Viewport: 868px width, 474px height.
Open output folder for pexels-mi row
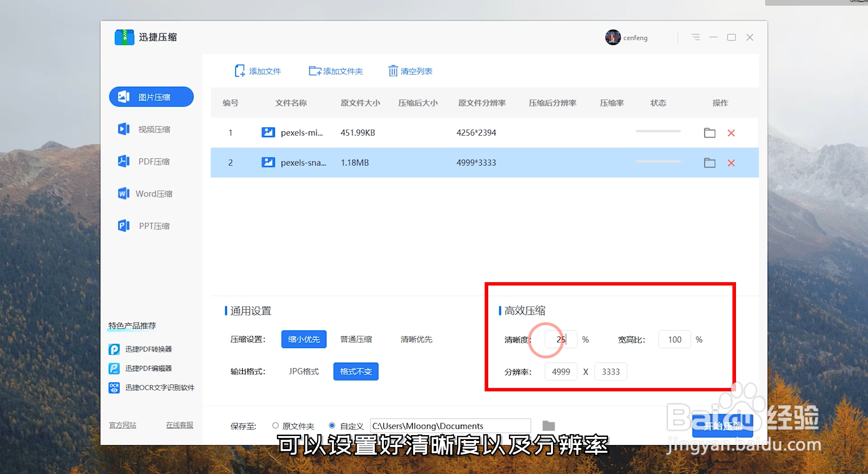coord(709,133)
